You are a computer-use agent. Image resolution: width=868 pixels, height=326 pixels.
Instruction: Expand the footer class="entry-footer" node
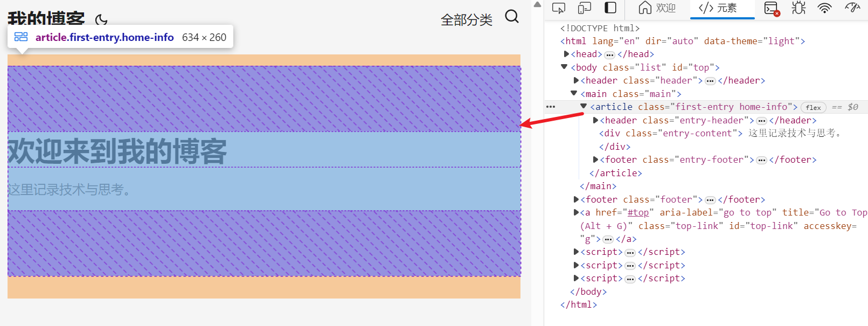point(595,160)
